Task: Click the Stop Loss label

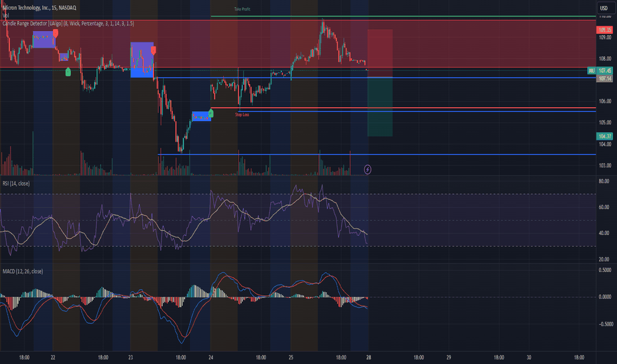Action: 242,114
